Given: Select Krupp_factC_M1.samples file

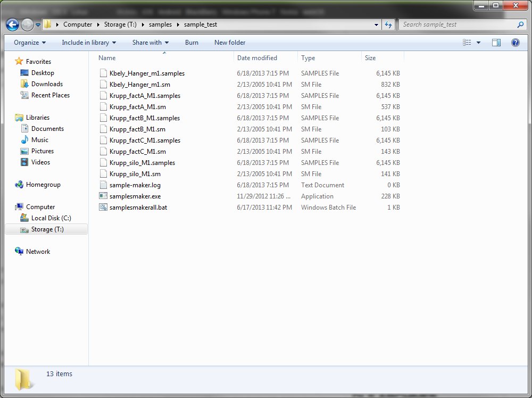Looking at the screenshot, I should tap(145, 140).
